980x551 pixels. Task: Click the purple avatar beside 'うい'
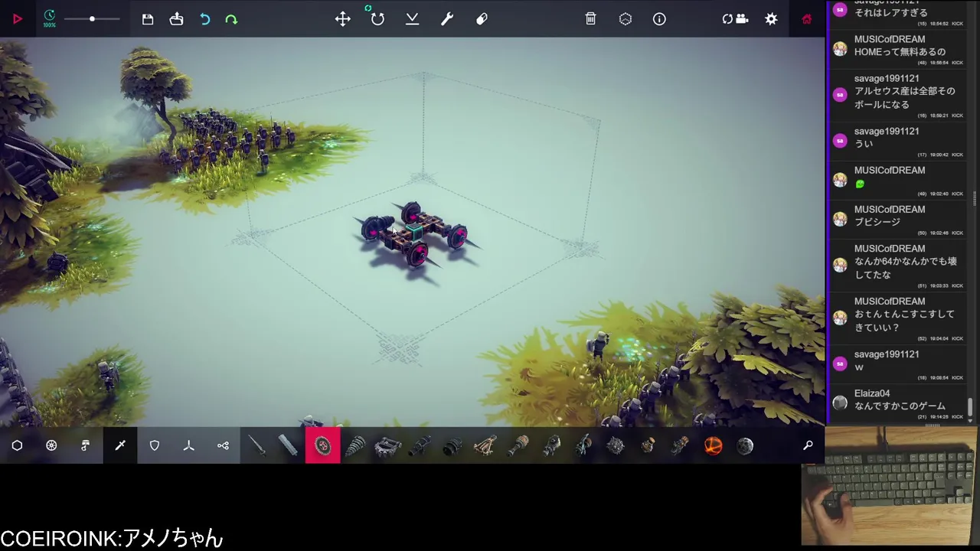(x=840, y=141)
